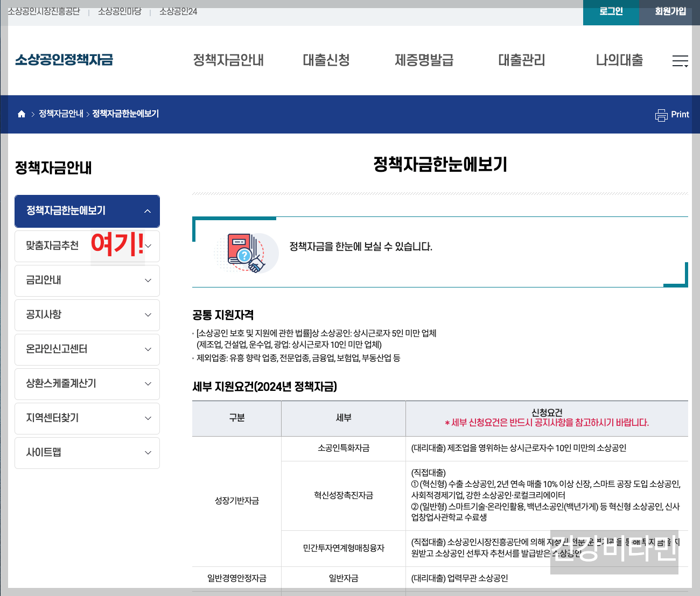Open the 대출신청 navigation menu
The height and width of the screenshot is (596, 700).
(326, 60)
